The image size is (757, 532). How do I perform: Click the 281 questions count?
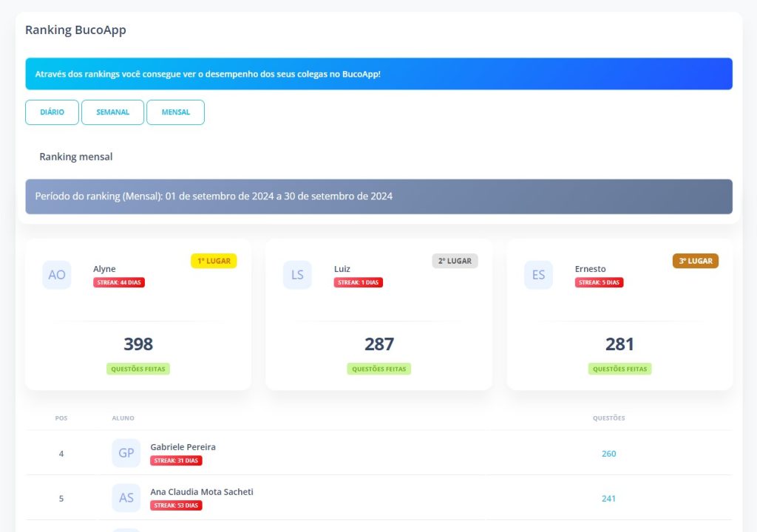click(619, 344)
